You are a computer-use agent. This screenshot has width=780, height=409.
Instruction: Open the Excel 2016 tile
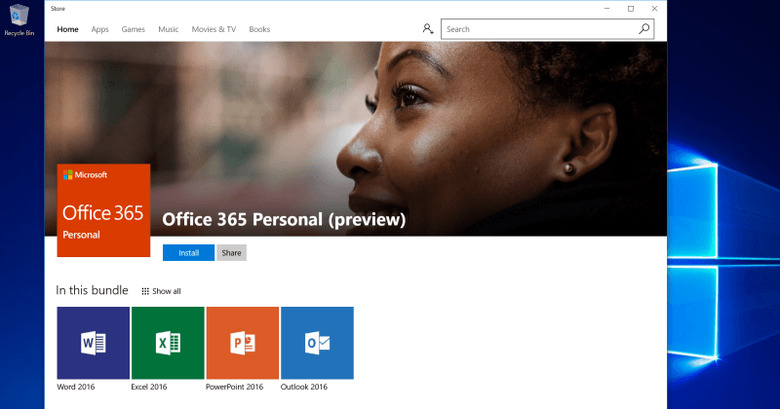tap(168, 343)
